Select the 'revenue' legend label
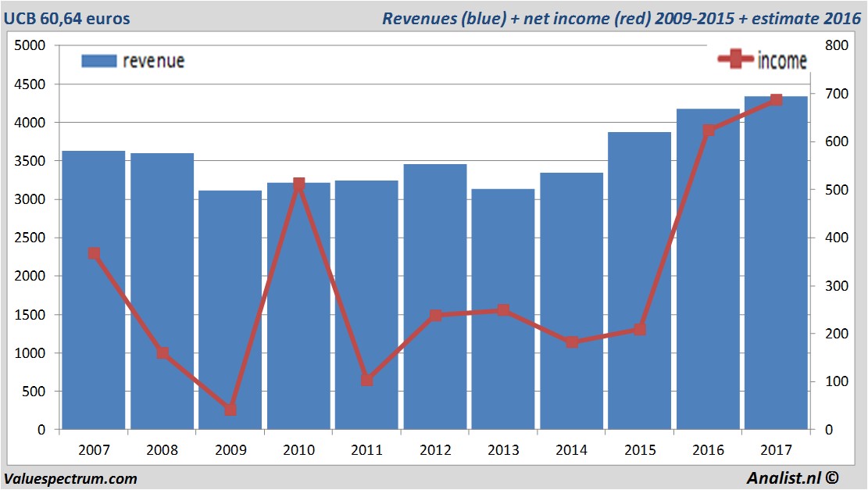This screenshot has width=868, height=490. (153, 61)
